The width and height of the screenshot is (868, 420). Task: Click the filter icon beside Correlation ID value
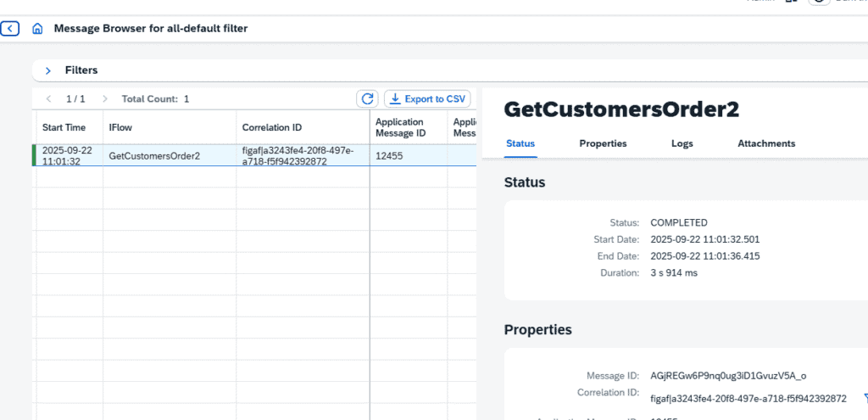click(x=865, y=399)
